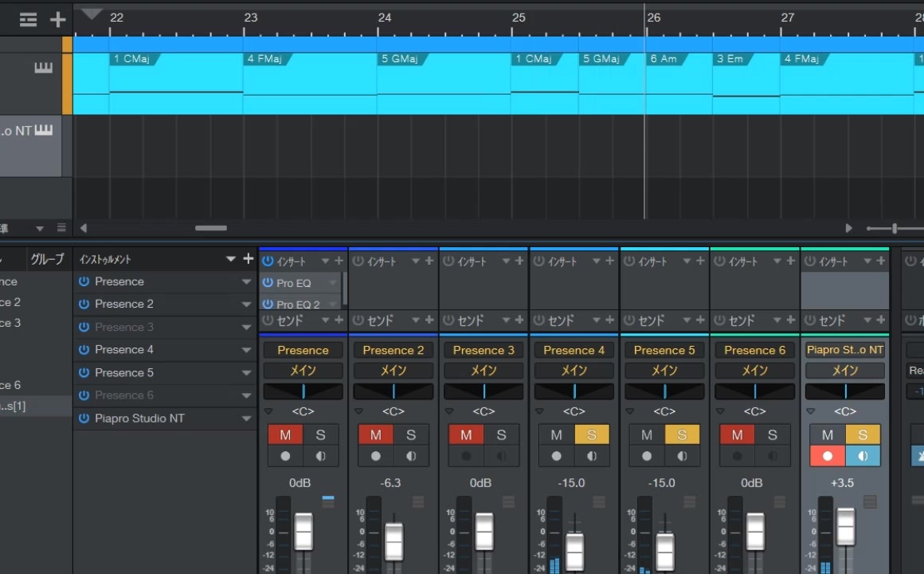The height and width of the screenshot is (574, 924).
Task: Click the horizontal scrollbar thumb under arrangement
Action: point(211,228)
